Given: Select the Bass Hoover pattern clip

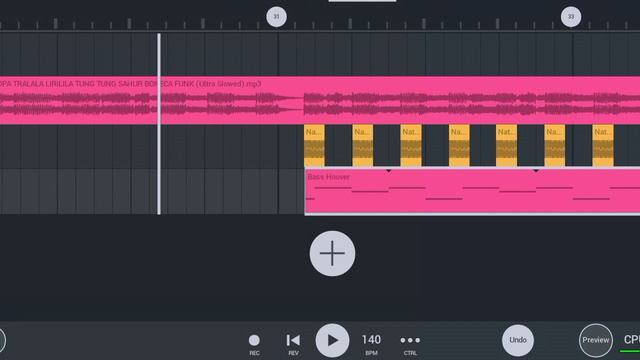Looking at the screenshot, I should (x=472, y=191).
